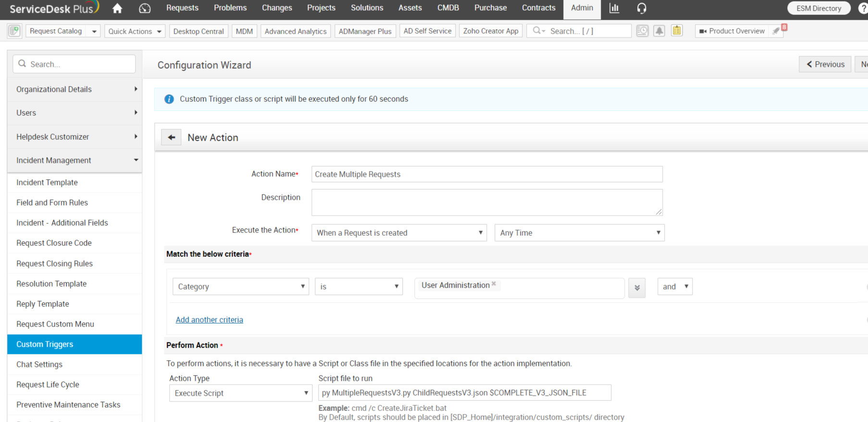
Task: Select Request Closing Rules in sidebar
Action: click(x=54, y=264)
